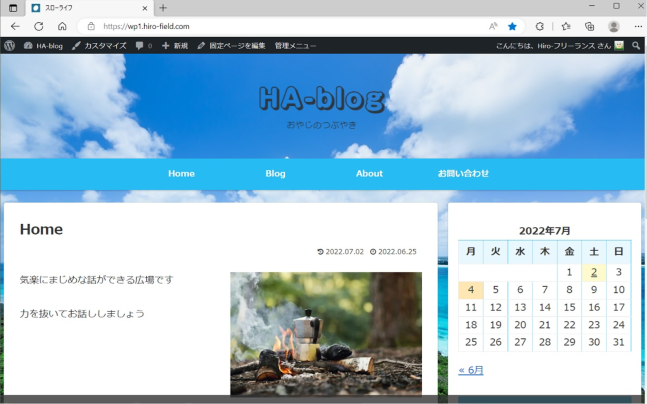The height and width of the screenshot is (404, 647).
Task: Open user greeting こんにちは account menu
Action: 560,46
